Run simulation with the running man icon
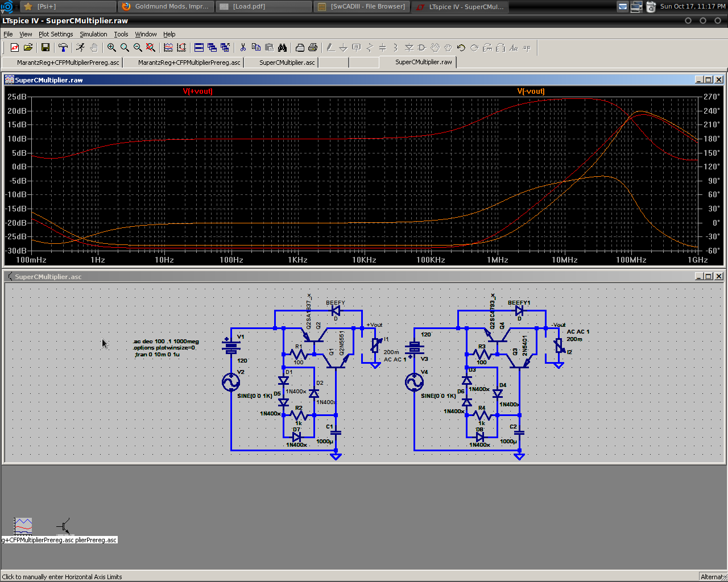This screenshot has height=582, width=728. (x=81, y=48)
